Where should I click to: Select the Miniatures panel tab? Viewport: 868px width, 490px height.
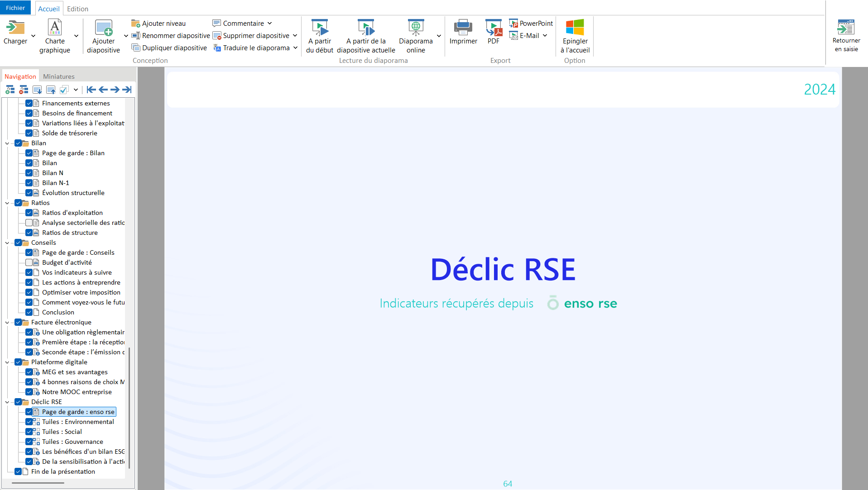[59, 76]
